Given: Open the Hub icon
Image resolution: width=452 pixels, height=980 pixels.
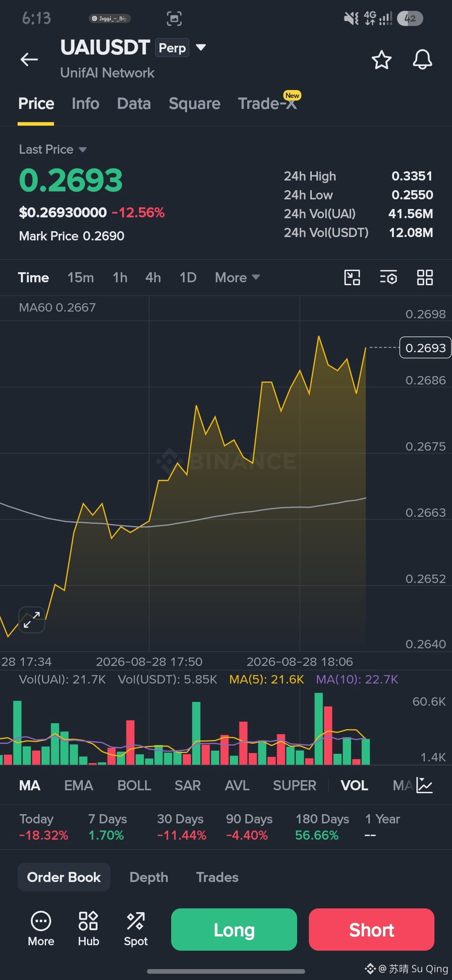Looking at the screenshot, I should click(88, 929).
